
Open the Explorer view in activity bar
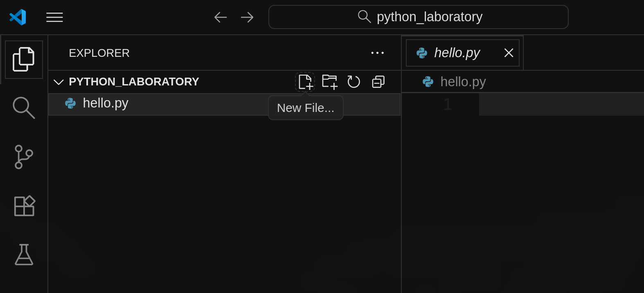pyautogui.click(x=24, y=59)
